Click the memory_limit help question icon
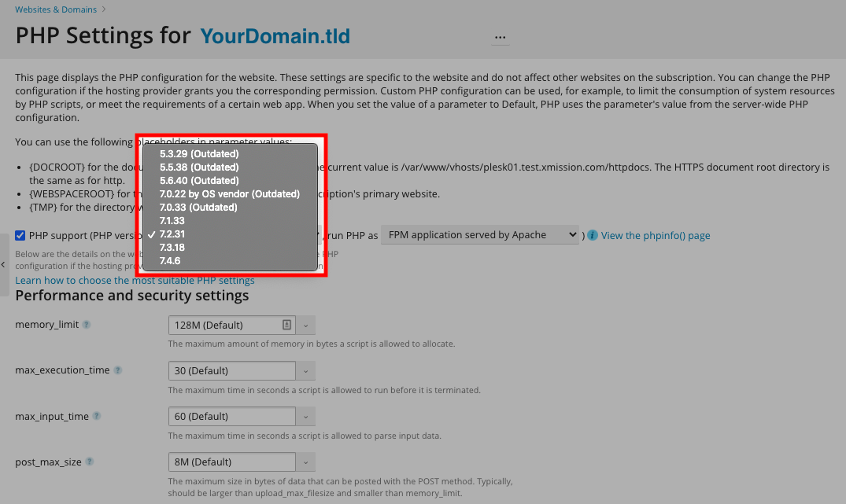This screenshot has height=504, width=846. click(87, 325)
